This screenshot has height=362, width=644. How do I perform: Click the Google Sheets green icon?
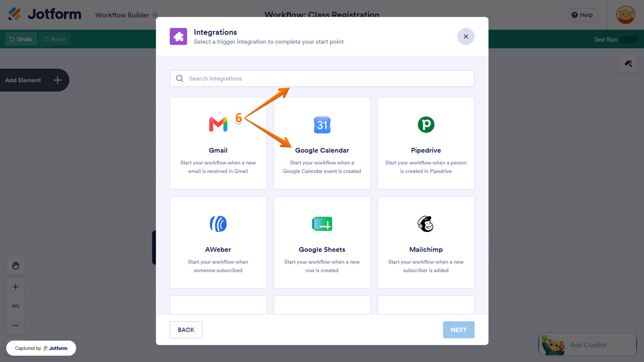(x=322, y=224)
